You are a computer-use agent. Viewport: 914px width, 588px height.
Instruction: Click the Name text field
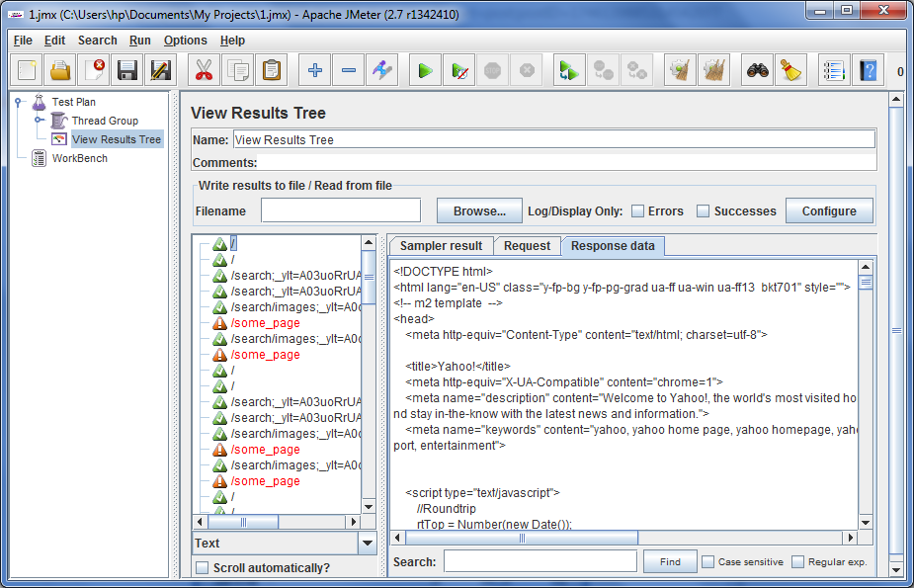553,140
